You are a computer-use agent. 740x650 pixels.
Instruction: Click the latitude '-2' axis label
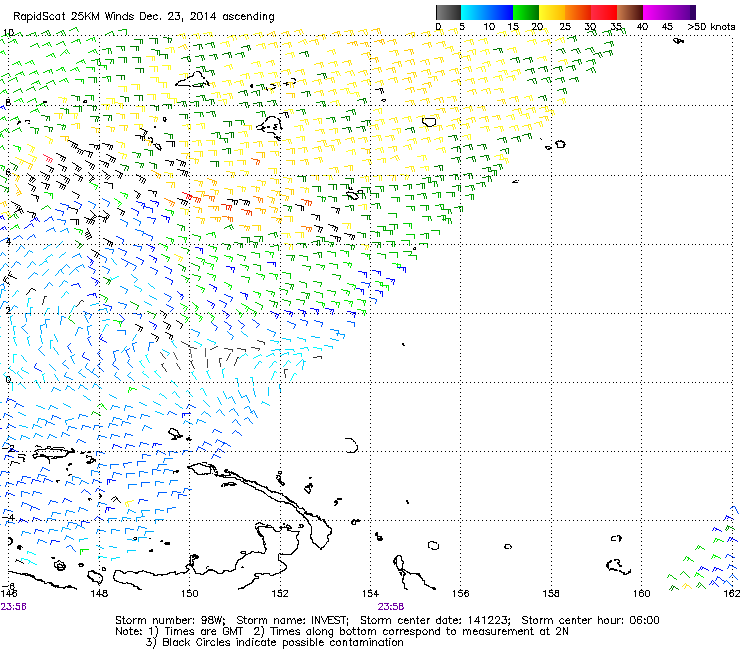pyautogui.click(x=8, y=448)
